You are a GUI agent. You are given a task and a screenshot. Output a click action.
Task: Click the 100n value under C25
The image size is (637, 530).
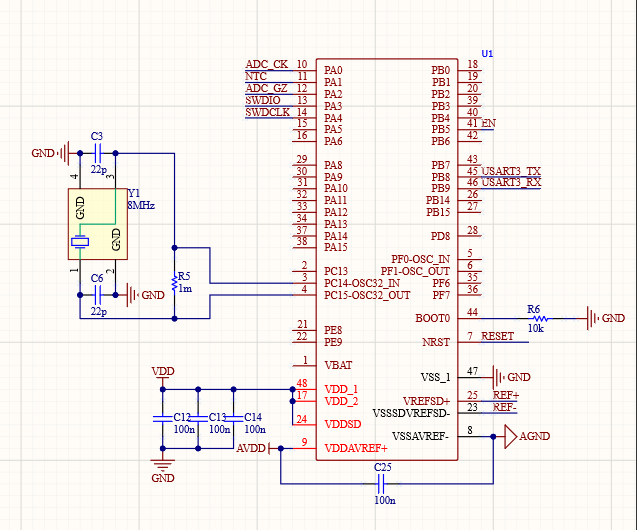pyautogui.click(x=385, y=500)
